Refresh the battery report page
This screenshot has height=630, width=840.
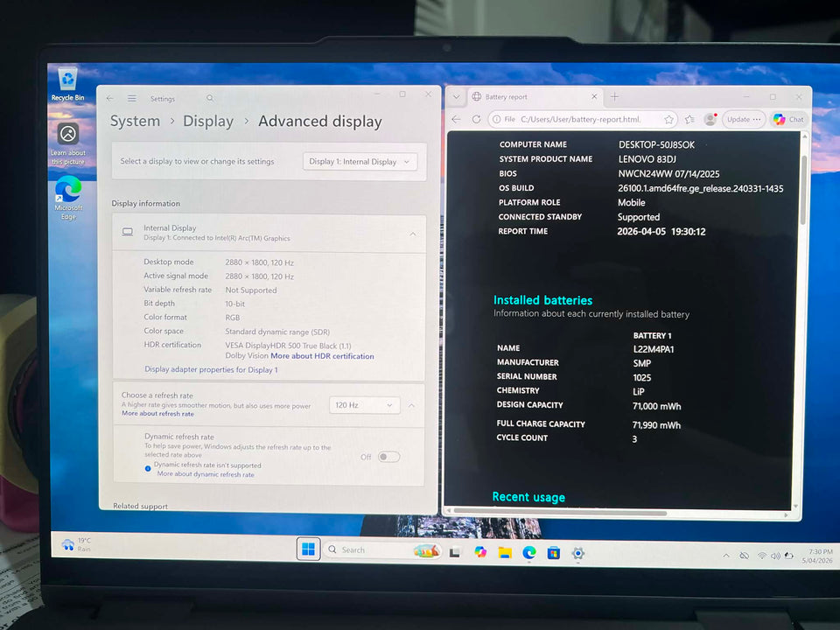(476, 120)
